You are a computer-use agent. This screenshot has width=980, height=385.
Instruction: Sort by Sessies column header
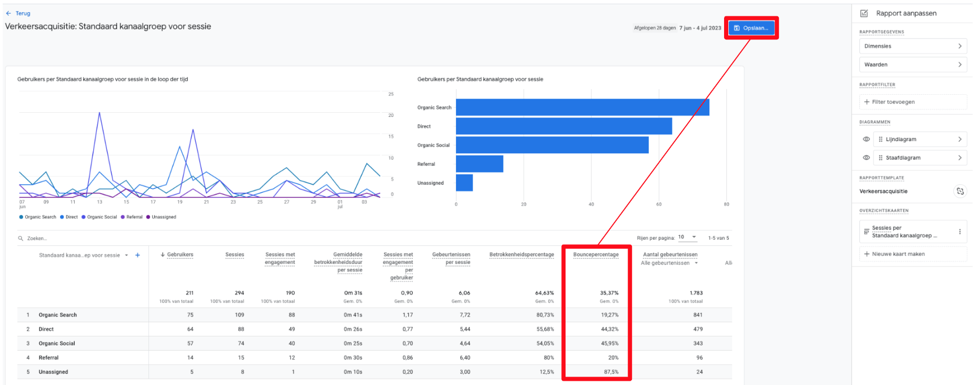[234, 255]
